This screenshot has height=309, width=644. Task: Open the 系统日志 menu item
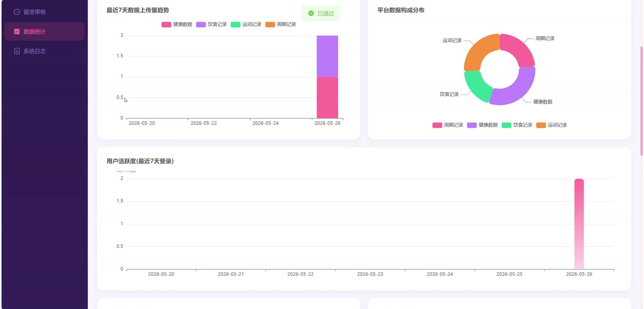pos(44,51)
